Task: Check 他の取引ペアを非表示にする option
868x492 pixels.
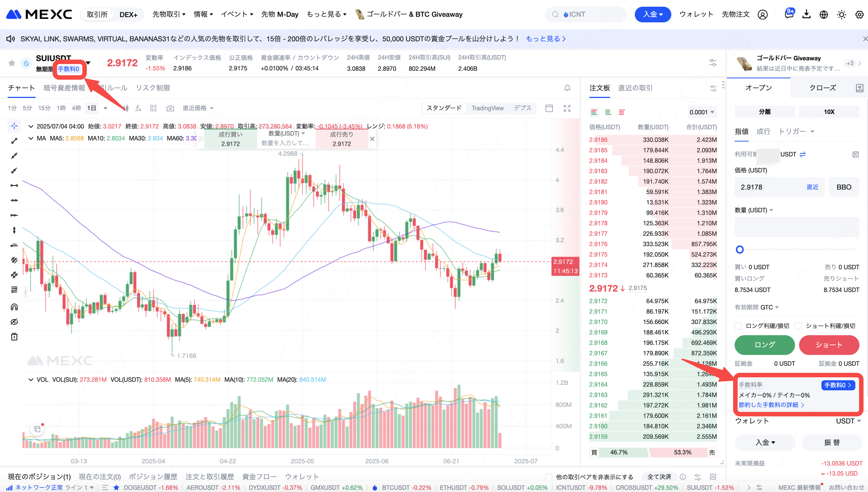Action: [548, 477]
